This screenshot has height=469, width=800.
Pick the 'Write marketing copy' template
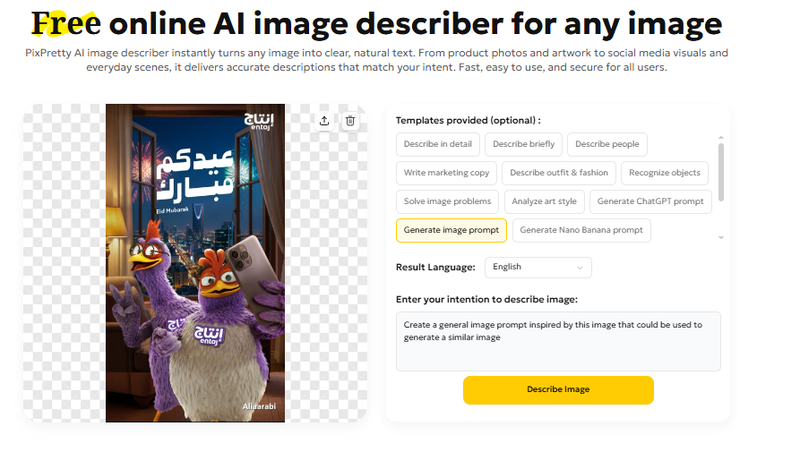tap(445, 173)
